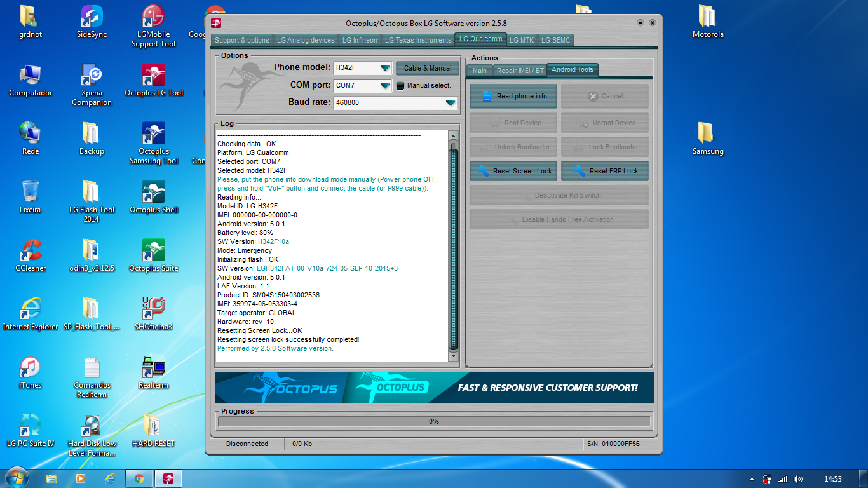Image resolution: width=868 pixels, height=488 pixels.
Task: Click the volume icon in system tray
Action: (x=798, y=479)
